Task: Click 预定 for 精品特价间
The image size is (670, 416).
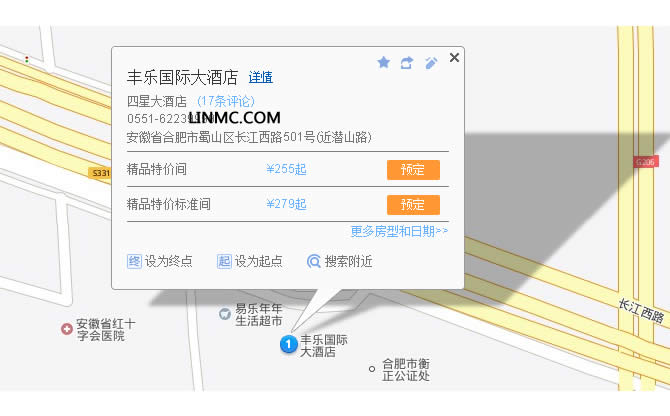Action: [x=413, y=170]
